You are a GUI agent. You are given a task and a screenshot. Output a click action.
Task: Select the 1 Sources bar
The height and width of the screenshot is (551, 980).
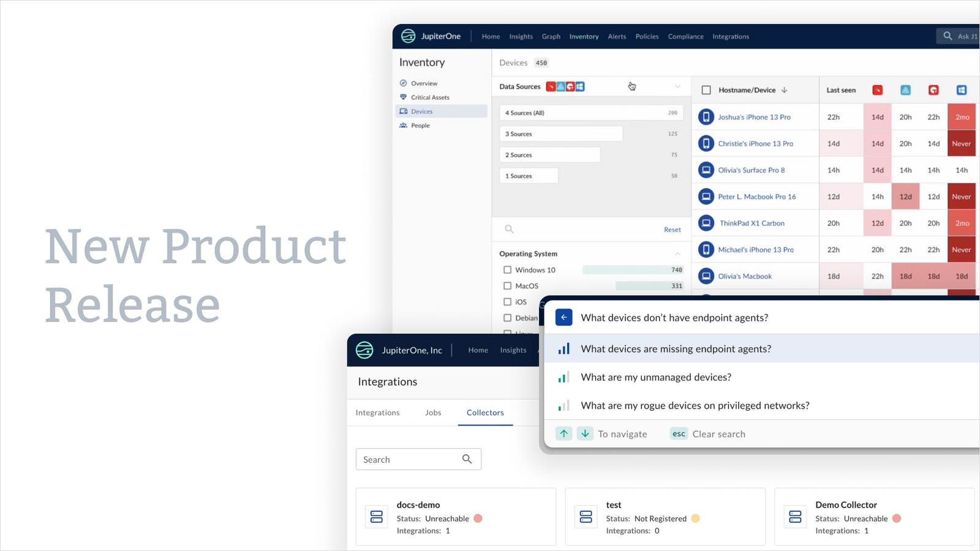(x=529, y=176)
